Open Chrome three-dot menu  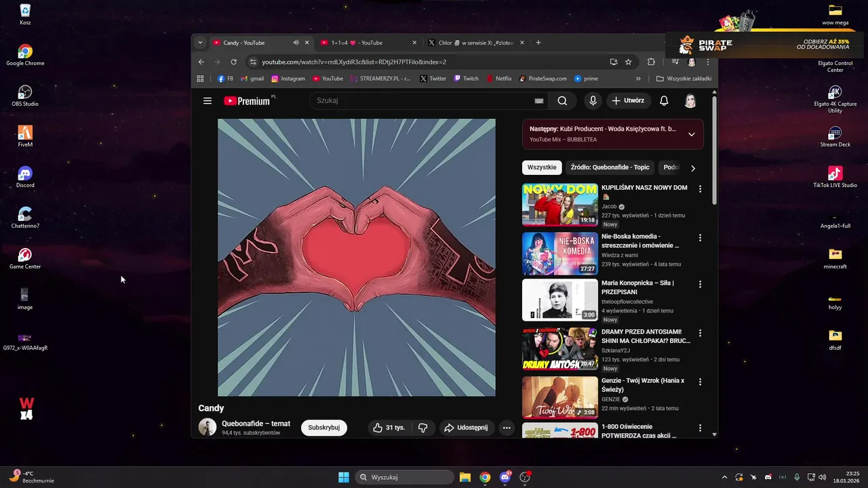pos(709,62)
